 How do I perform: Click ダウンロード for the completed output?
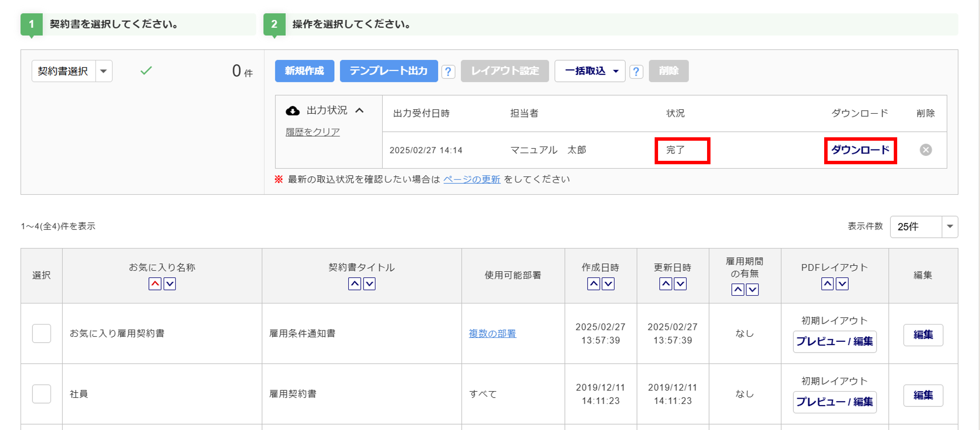click(x=860, y=150)
